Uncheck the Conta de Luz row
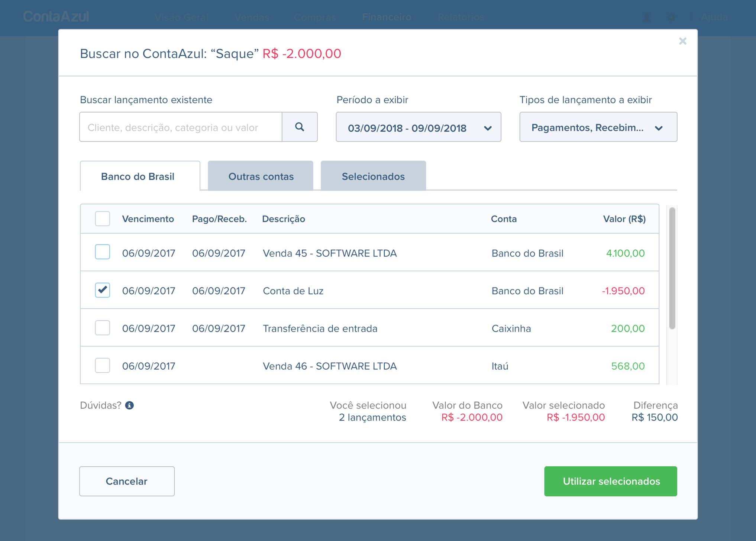This screenshot has width=756, height=541. (x=102, y=290)
